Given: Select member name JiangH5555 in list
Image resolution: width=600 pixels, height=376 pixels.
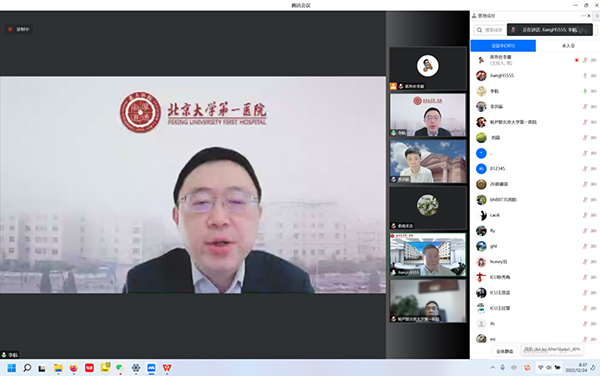Looking at the screenshot, I should coord(502,76).
